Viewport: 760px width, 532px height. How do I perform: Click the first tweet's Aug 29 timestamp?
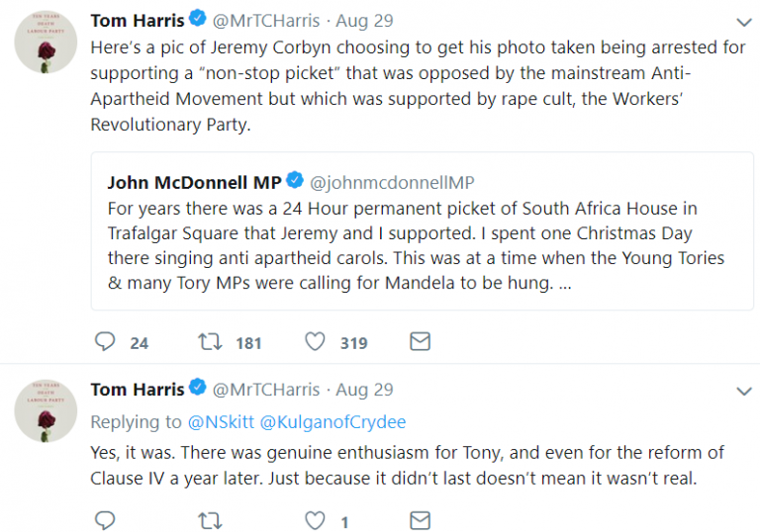pos(364,20)
